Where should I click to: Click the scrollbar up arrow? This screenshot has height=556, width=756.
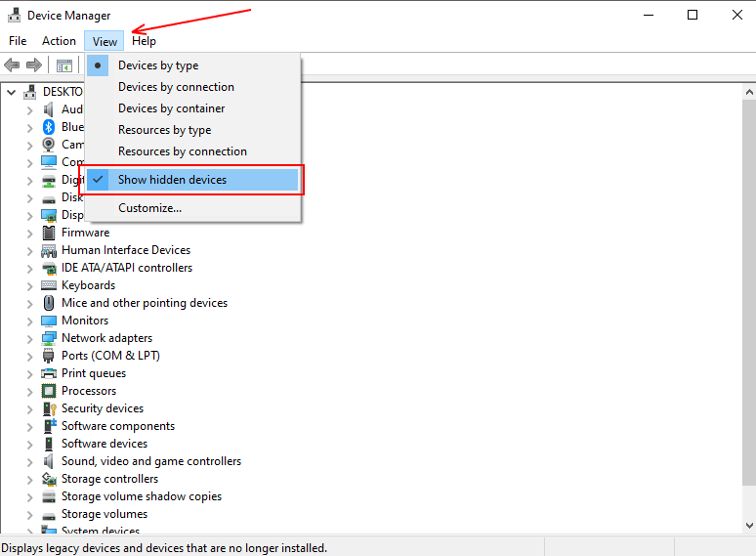pyautogui.click(x=749, y=92)
